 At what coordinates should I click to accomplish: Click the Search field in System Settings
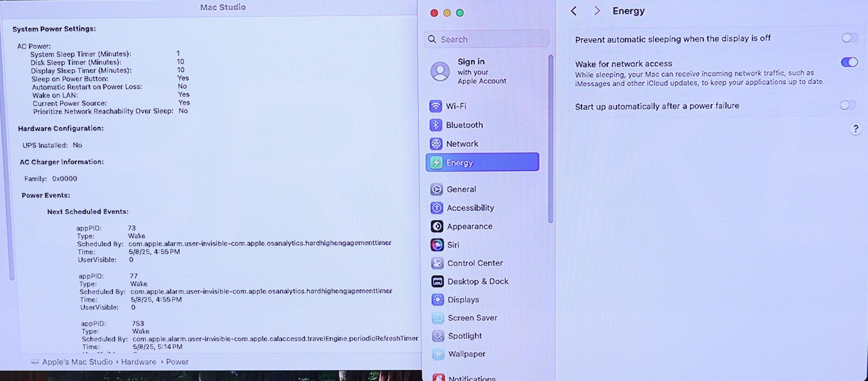487,39
